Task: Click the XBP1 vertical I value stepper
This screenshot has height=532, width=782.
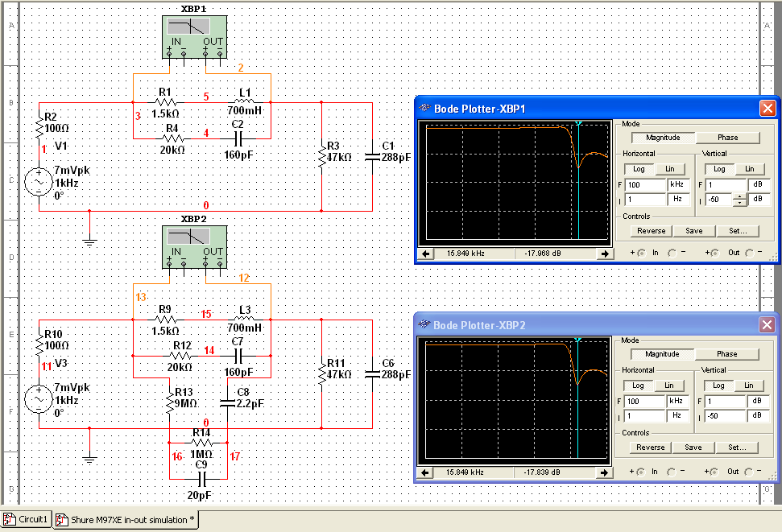Action: pos(739,200)
